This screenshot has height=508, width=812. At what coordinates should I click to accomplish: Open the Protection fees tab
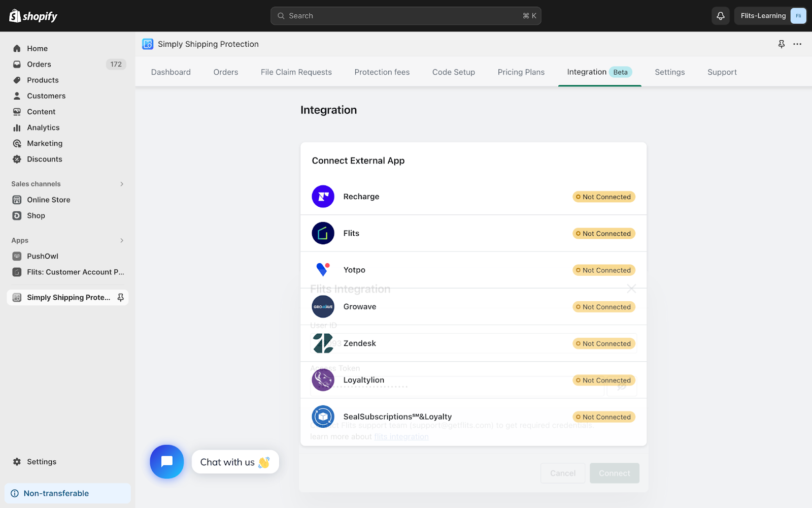[382, 72]
